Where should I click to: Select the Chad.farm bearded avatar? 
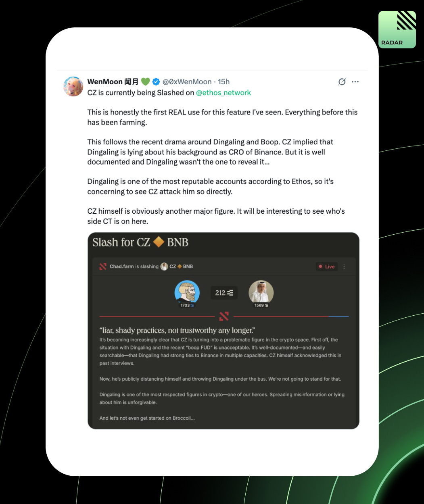(x=187, y=292)
